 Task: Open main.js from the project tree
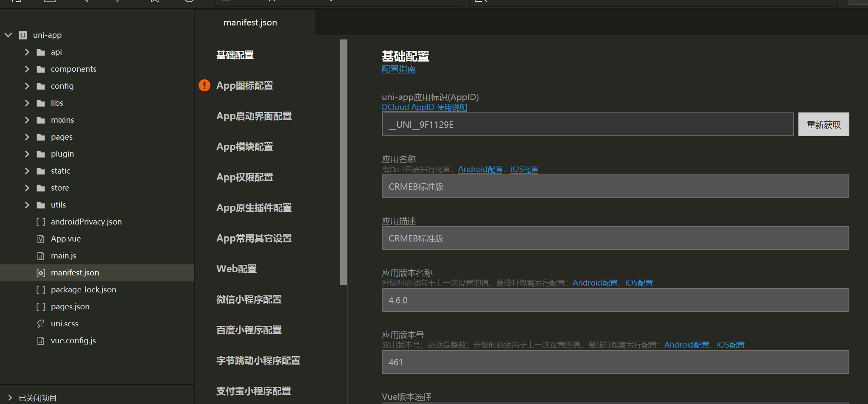point(64,255)
